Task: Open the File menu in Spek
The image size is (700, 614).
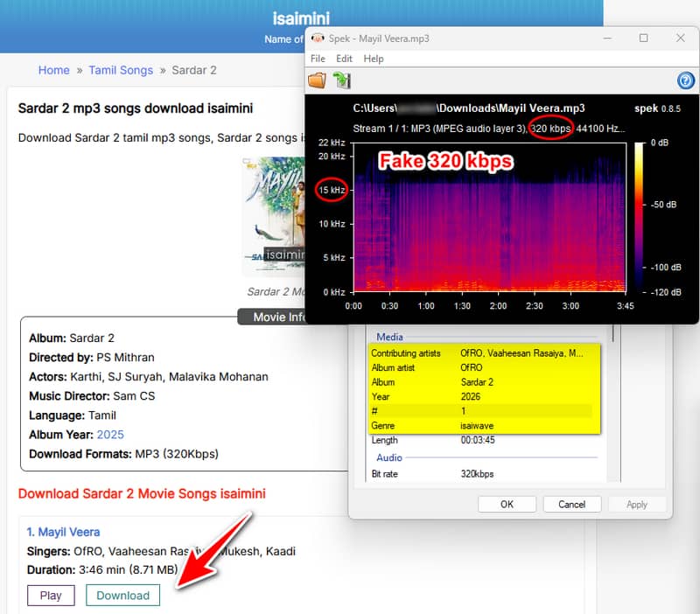Action: tap(318, 59)
